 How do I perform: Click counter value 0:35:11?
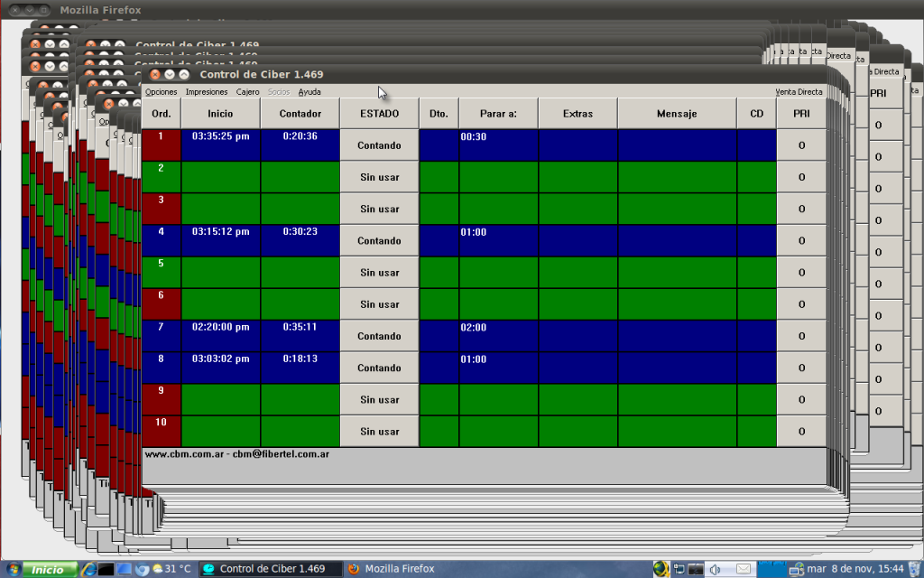(x=300, y=327)
